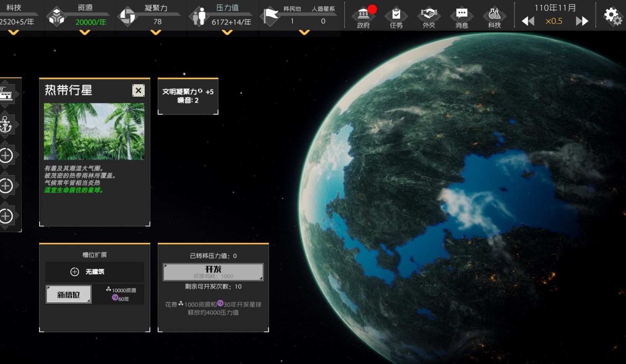Open the settings gear icon
The height and width of the screenshot is (364, 626).
613,17
